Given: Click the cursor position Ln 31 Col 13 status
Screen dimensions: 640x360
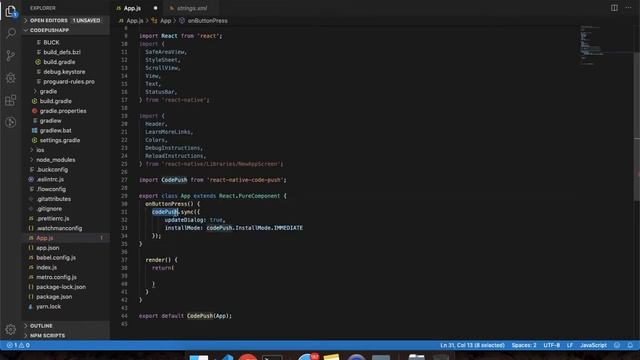Looking at the screenshot, I should [472, 345].
